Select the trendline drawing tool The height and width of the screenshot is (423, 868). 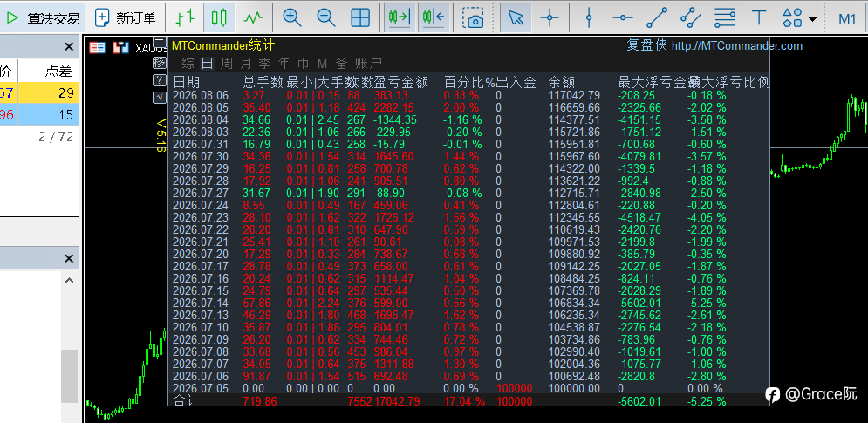point(657,17)
